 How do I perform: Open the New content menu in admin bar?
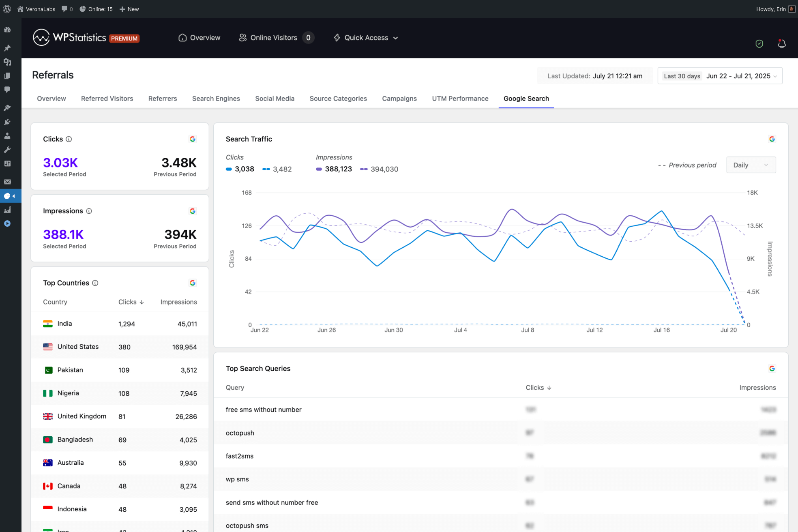pos(129,9)
